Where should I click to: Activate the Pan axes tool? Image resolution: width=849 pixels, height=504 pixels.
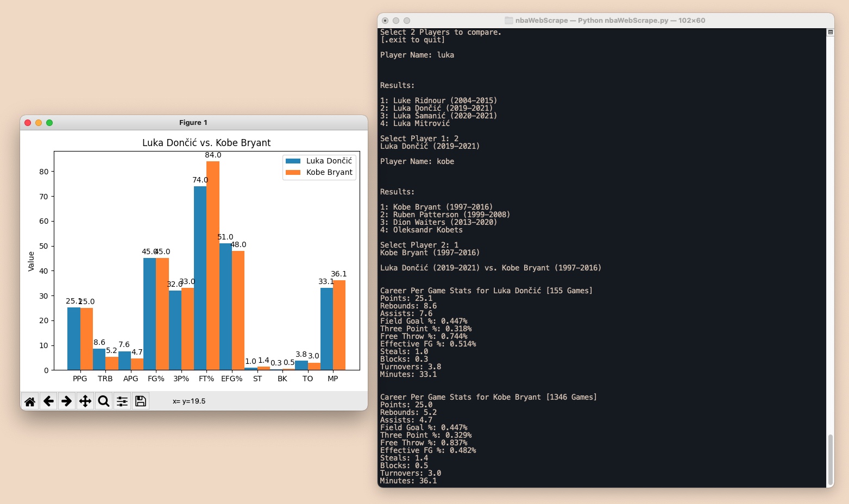point(85,401)
